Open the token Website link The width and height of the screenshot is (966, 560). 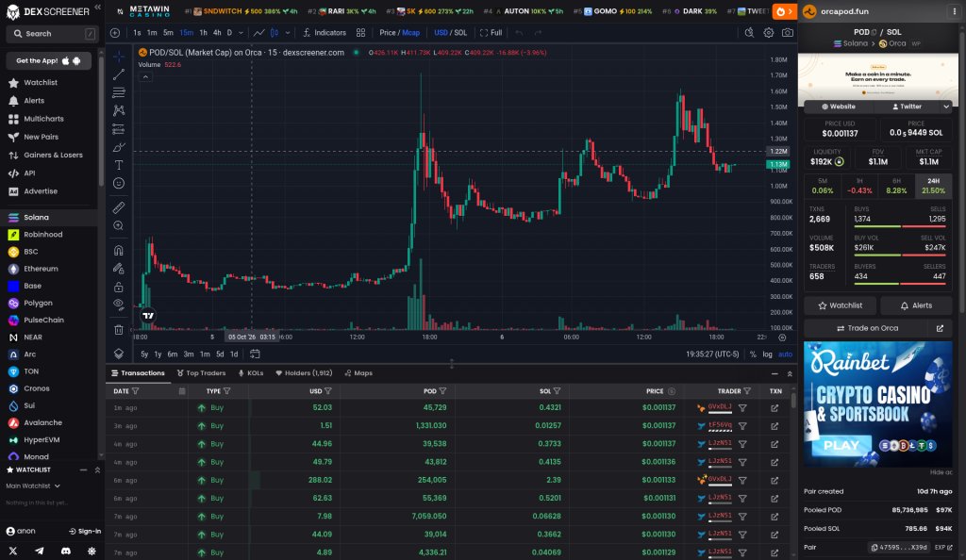[x=839, y=107]
